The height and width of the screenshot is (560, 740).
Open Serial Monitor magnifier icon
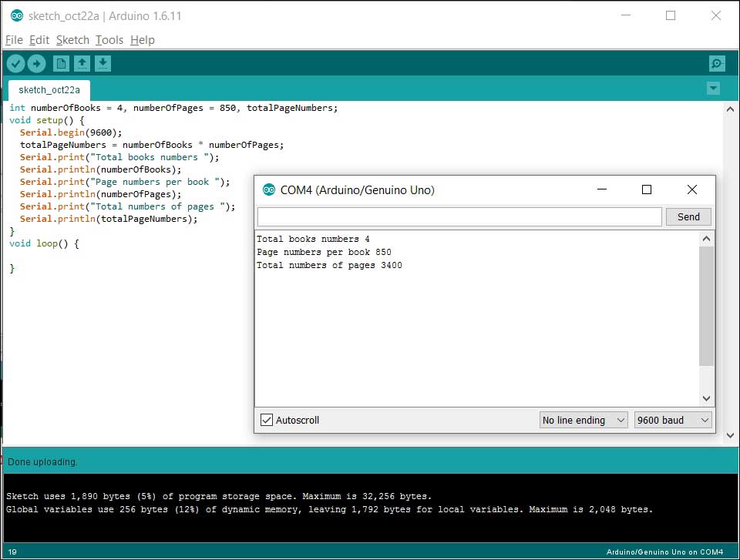[x=717, y=64]
